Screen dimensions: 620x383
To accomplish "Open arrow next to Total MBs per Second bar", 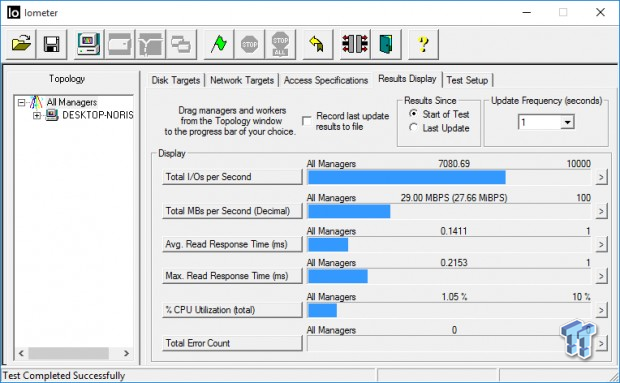I will pos(601,211).
